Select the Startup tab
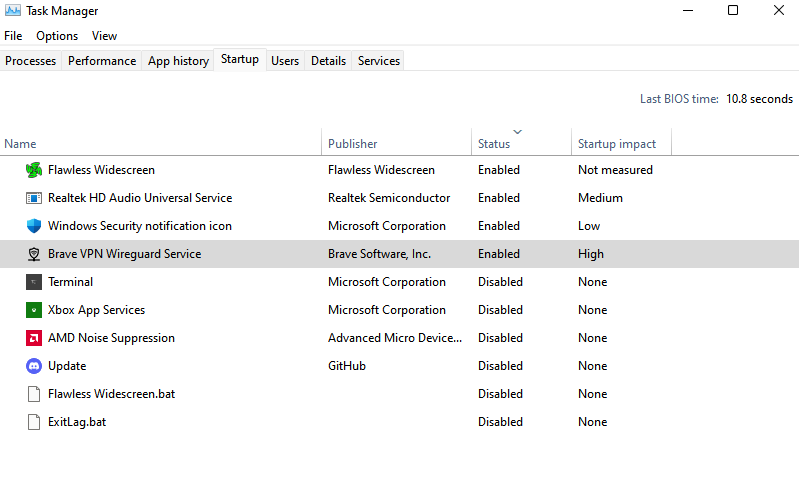Screen dimensions: 799x477 pos(240,60)
